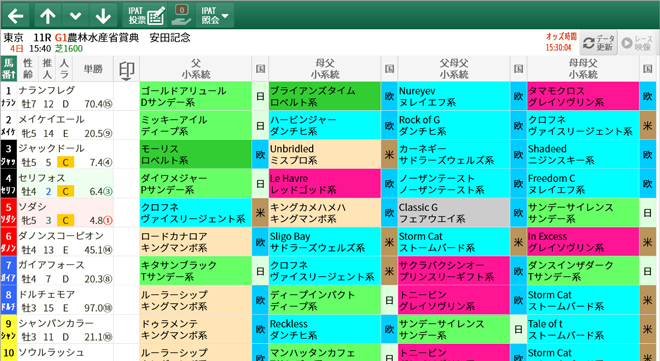
Task: Expand the IPAT照会 dropdown menu
Action: tap(215, 16)
